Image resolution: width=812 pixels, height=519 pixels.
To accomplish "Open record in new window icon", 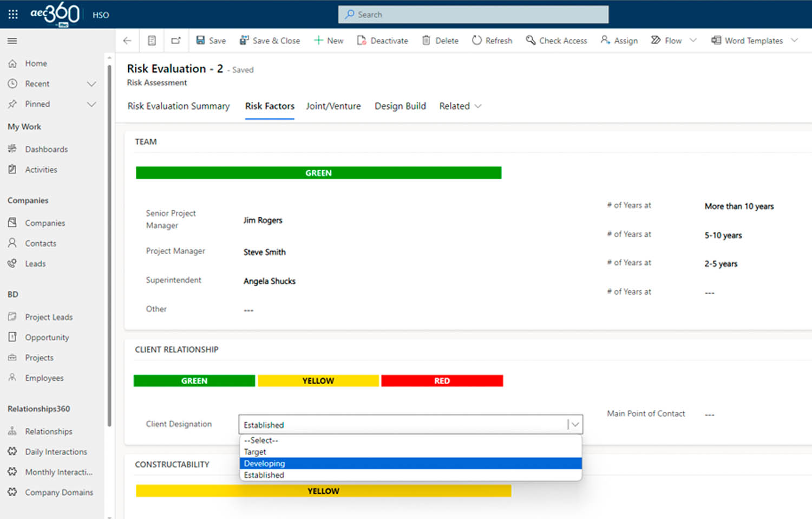I will [x=176, y=41].
